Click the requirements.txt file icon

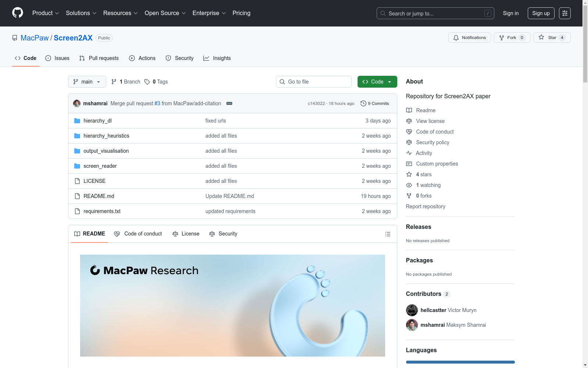click(77, 211)
